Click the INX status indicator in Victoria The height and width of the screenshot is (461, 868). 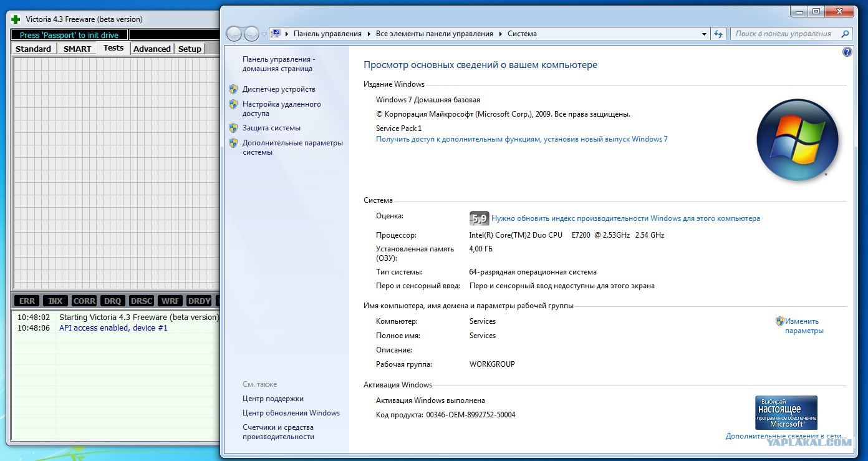pyautogui.click(x=55, y=301)
